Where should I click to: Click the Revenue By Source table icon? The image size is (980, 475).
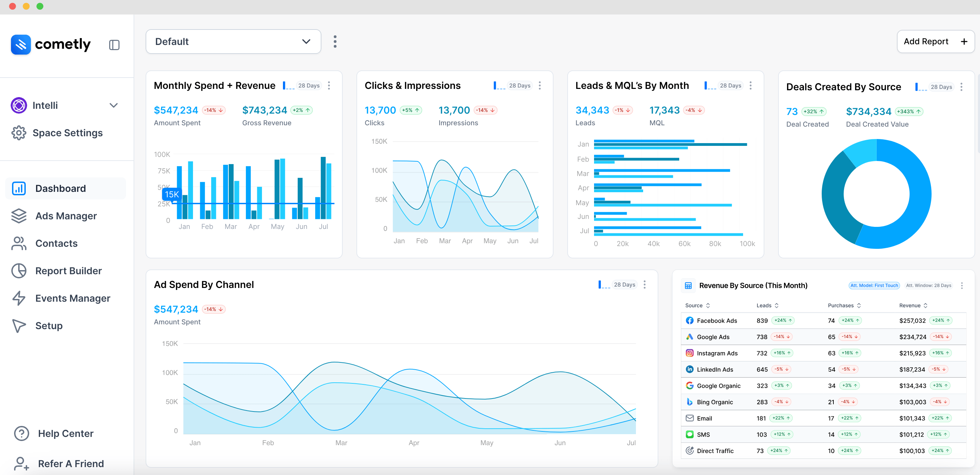click(x=688, y=286)
